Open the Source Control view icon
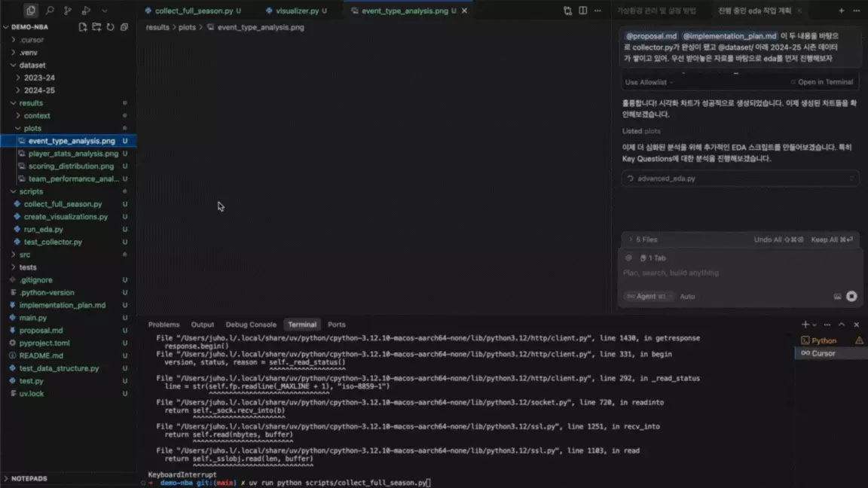This screenshot has height=488, width=868. pyautogui.click(x=68, y=10)
